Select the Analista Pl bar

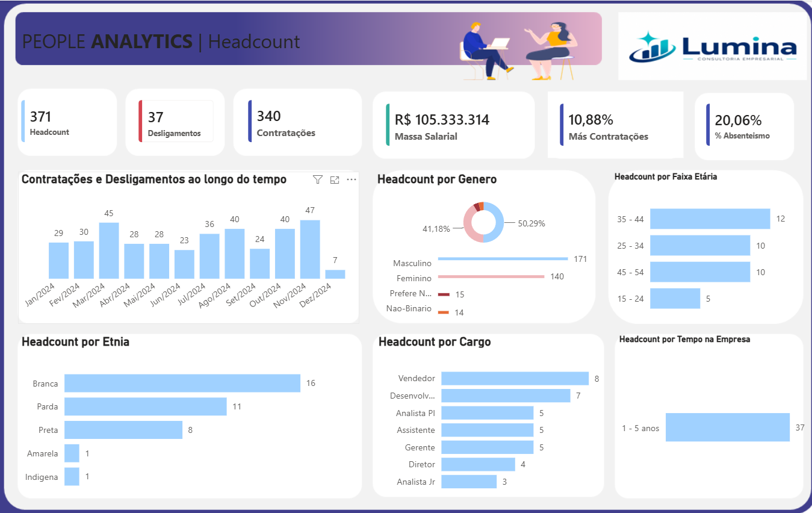(x=488, y=413)
